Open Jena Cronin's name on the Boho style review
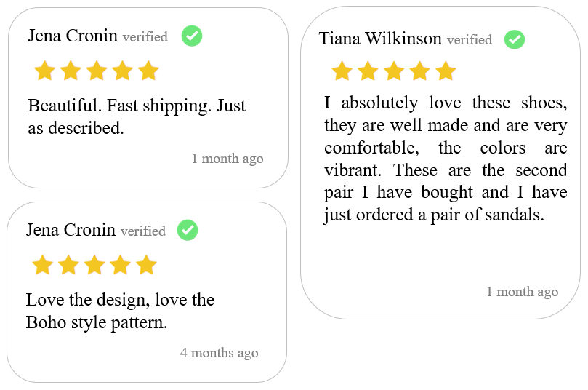 point(71,230)
